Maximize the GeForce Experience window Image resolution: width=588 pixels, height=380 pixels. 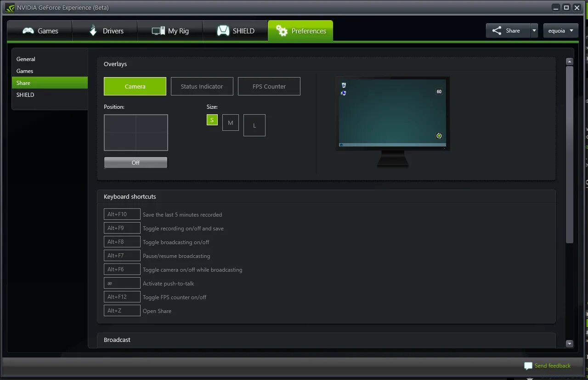(566, 8)
